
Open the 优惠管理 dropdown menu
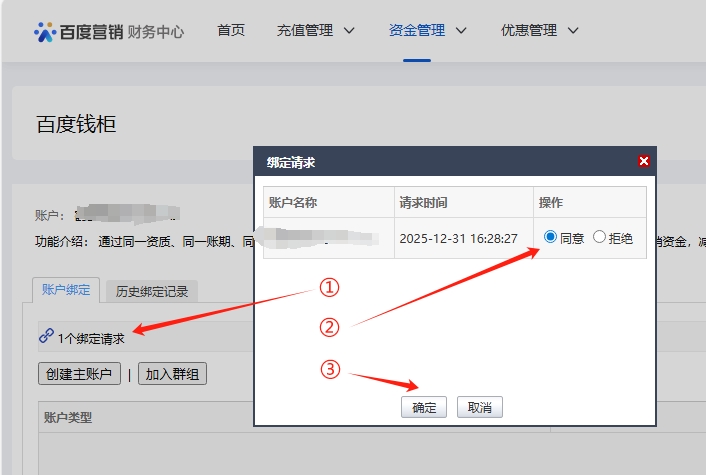click(539, 30)
